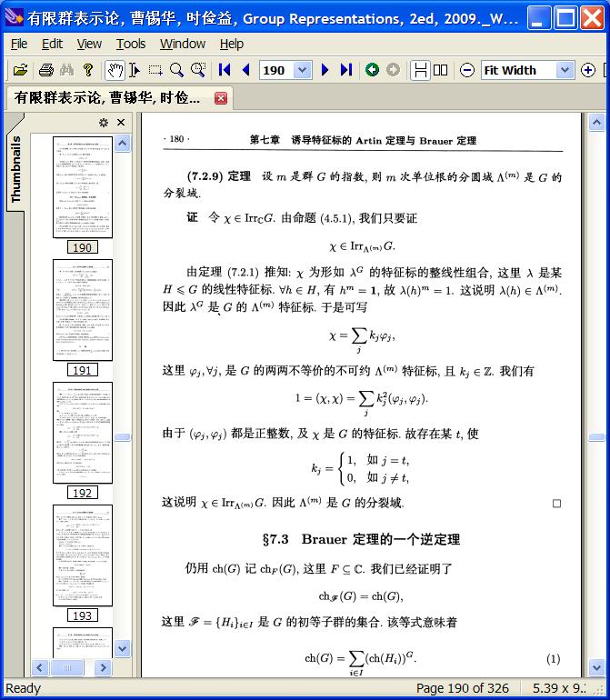Viewport: 610px width, 700px height.
Task: Enable single page continuous layout
Action: pos(420,70)
